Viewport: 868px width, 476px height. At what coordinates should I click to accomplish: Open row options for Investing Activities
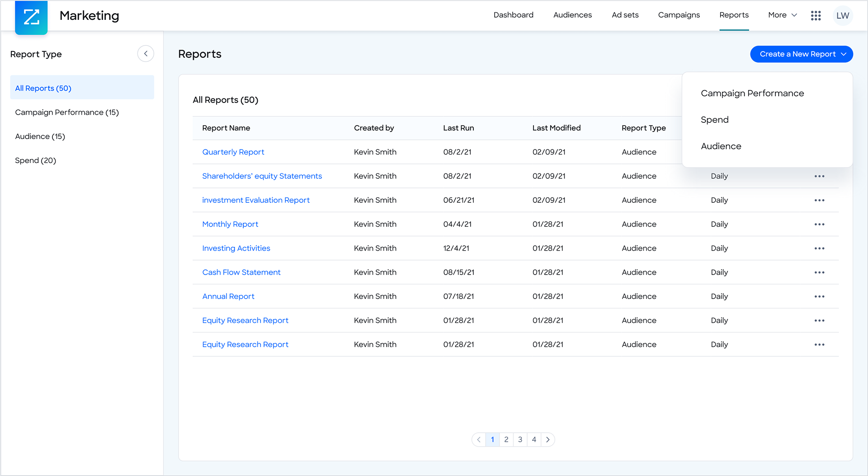pyautogui.click(x=819, y=248)
